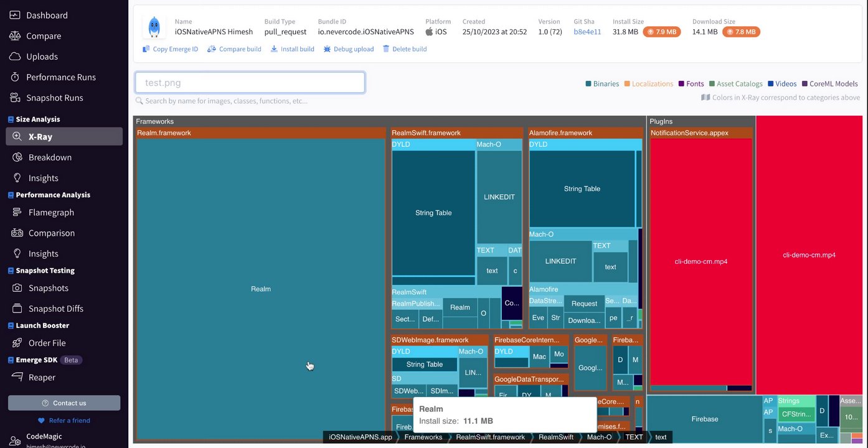Click iOSNativeAPNS.app in the breadcrumb
Viewport: 868px width, 448px height.
click(x=361, y=437)
